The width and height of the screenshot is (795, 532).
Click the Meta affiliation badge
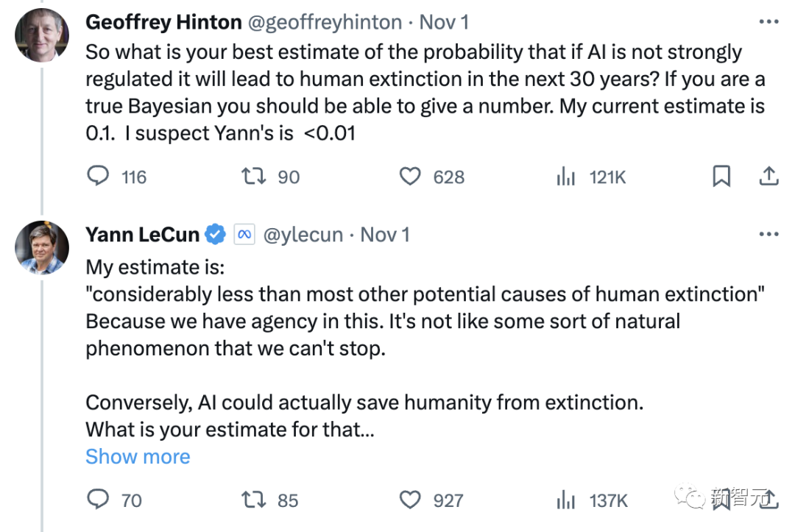244,235
